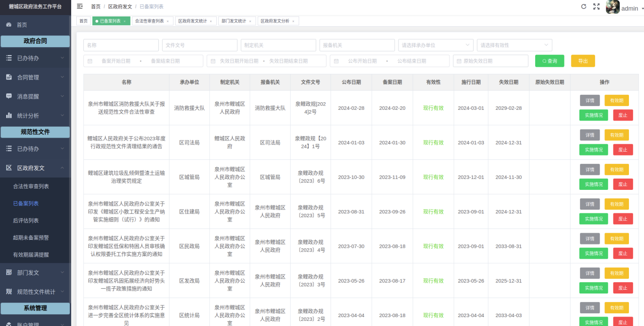Select 后评估列表 in the sidebar
644x326 pixels.
26,220
